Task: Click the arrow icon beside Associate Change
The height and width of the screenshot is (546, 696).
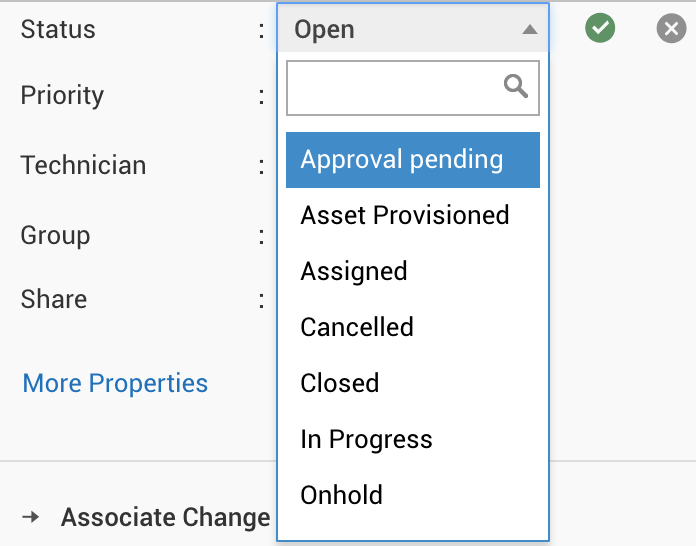Action: (32, 517)
